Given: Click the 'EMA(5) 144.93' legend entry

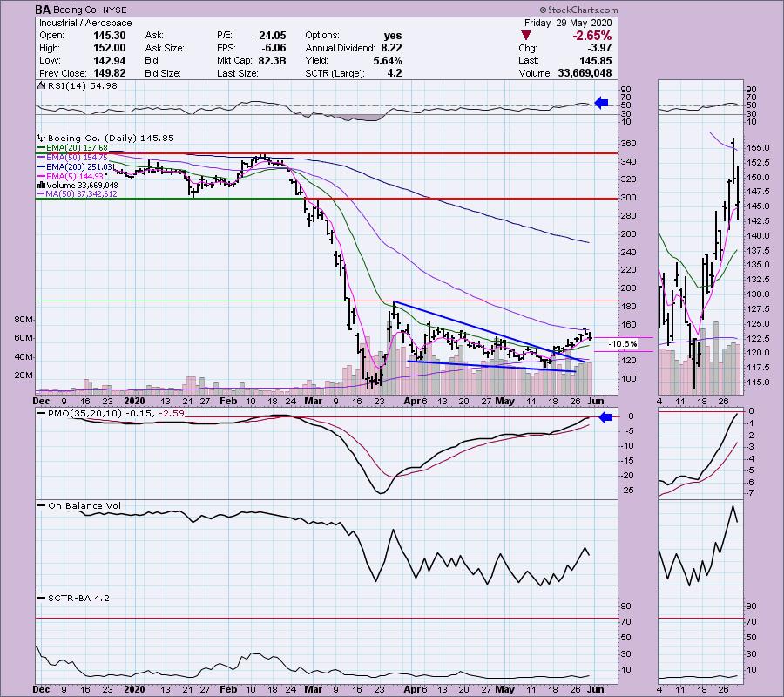Looking at the screenshot, I should 75,177.
